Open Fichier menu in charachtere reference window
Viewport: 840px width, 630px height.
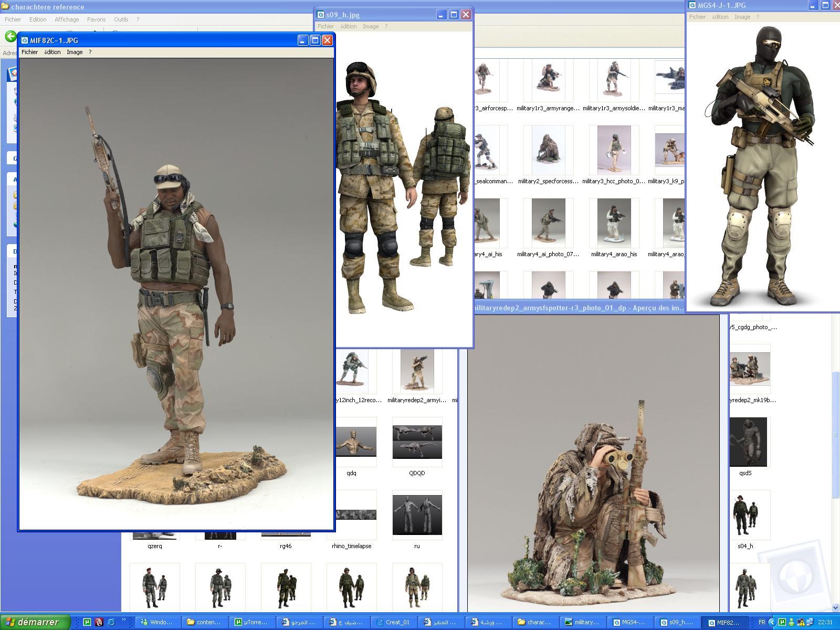(x=13, y=19)
